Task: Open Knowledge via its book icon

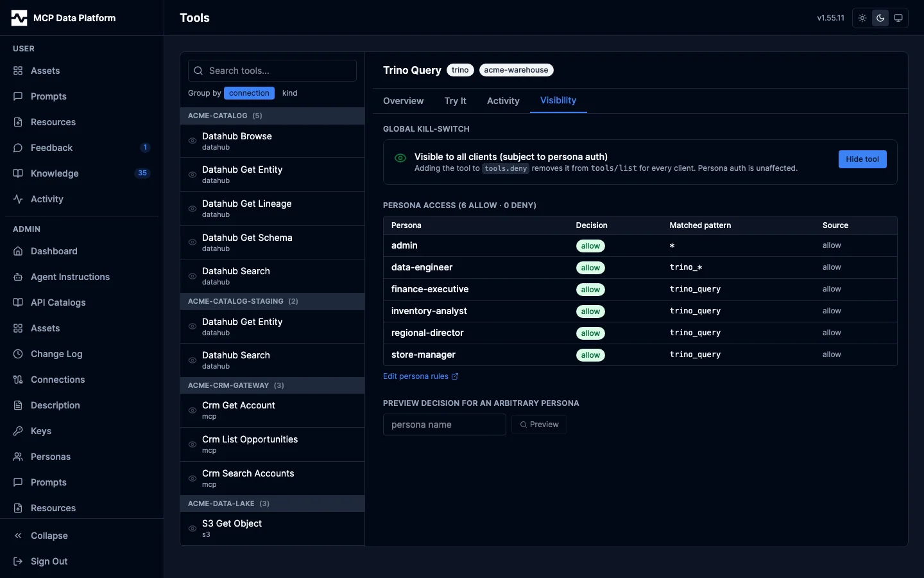Action: 18,173
